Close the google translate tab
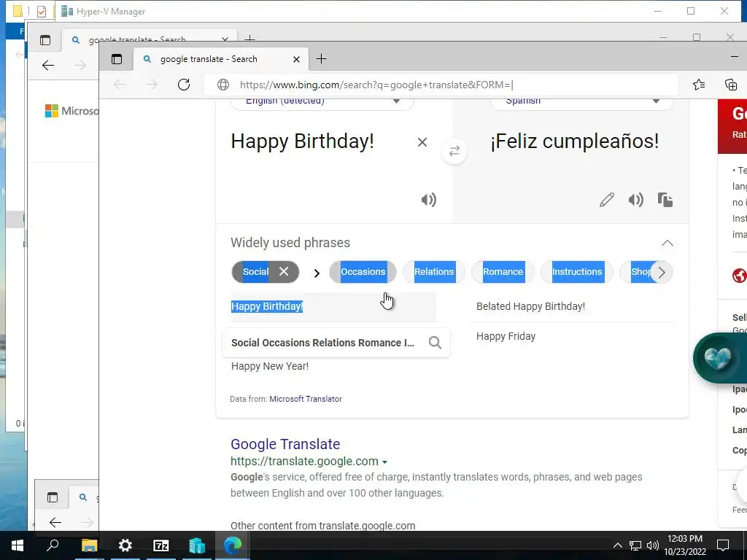747x560 pixels. [296, 59]
